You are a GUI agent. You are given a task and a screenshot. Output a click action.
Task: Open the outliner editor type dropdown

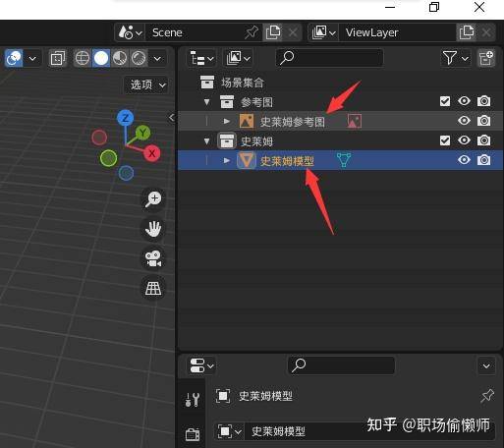click(x=201, y=58)
